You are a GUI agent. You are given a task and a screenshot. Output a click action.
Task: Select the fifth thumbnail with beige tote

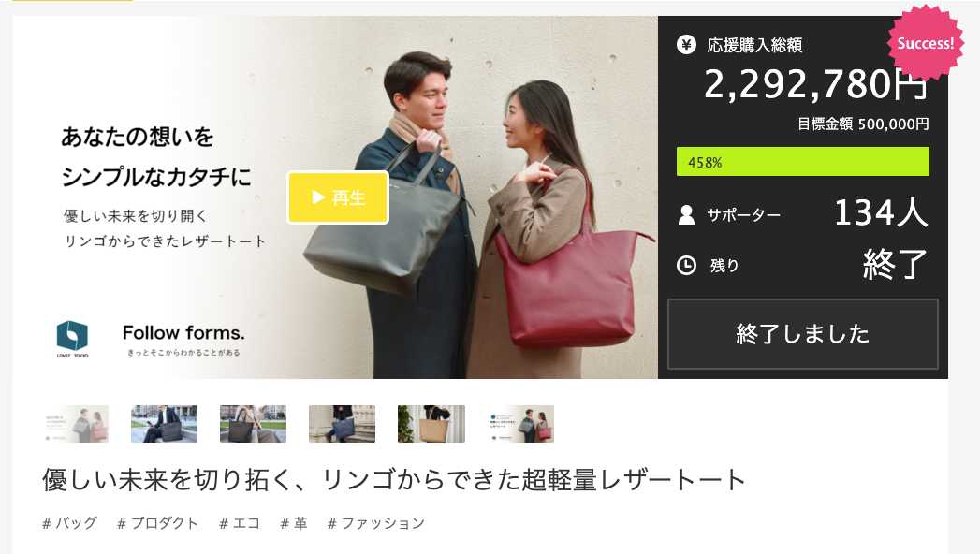pos(431,424)
